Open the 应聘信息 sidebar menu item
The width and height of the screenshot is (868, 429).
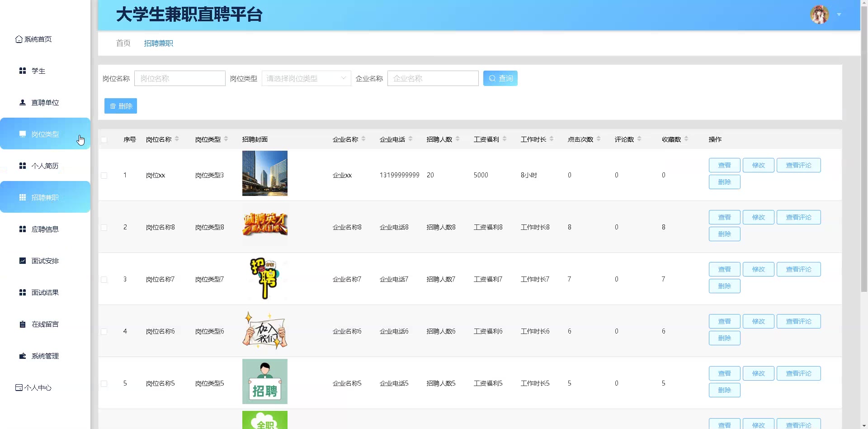(x=45, y=229)
